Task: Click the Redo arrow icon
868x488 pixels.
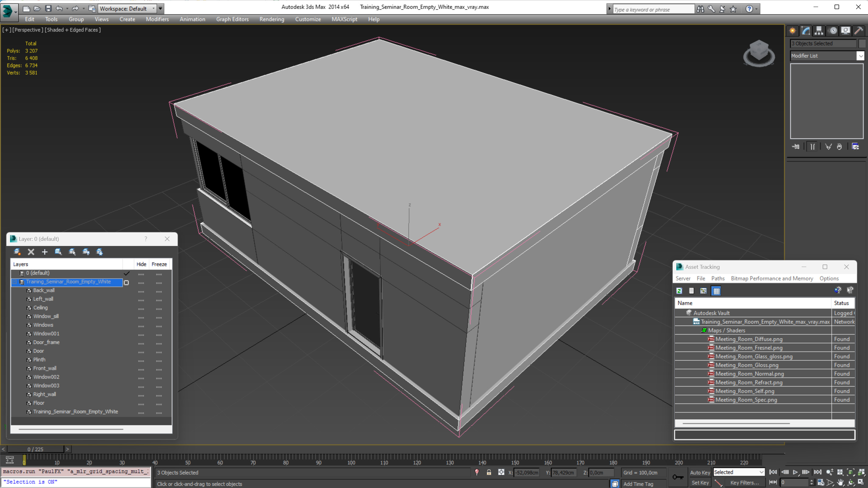Action: click(75, 9)
